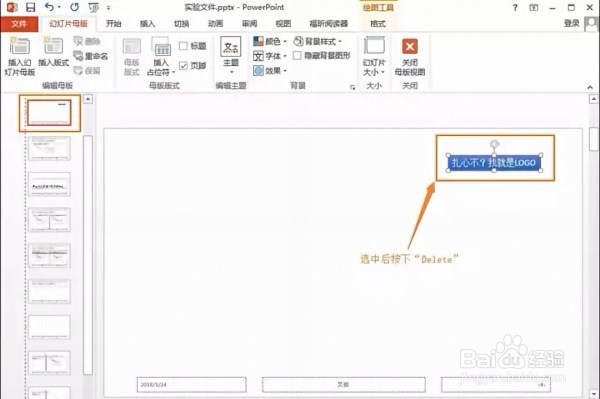Screen dimensions: 600x399
Task: Switch to the Home (开始) tab
Action: [113, 24]
